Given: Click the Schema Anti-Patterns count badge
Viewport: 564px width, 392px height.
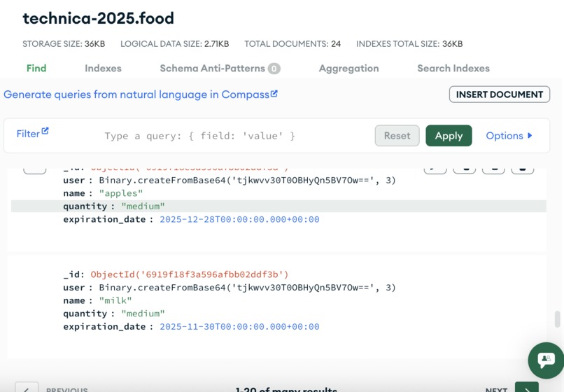Looking at the screenshot, I should coord(274,69).
